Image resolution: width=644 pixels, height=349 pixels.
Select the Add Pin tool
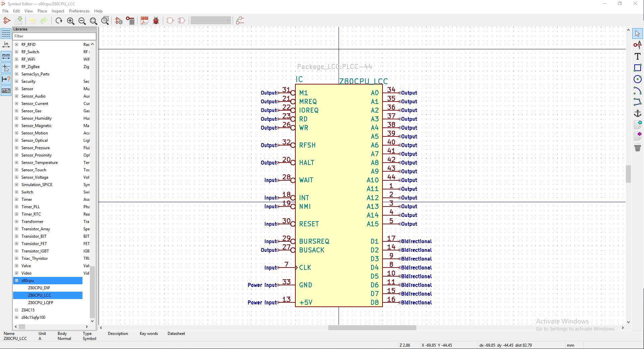pyautogui.click(x=637, y=45)
